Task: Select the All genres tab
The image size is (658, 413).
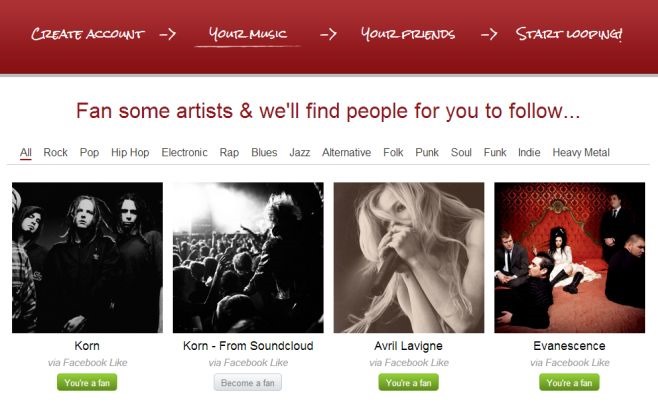Action: (26, 153)
